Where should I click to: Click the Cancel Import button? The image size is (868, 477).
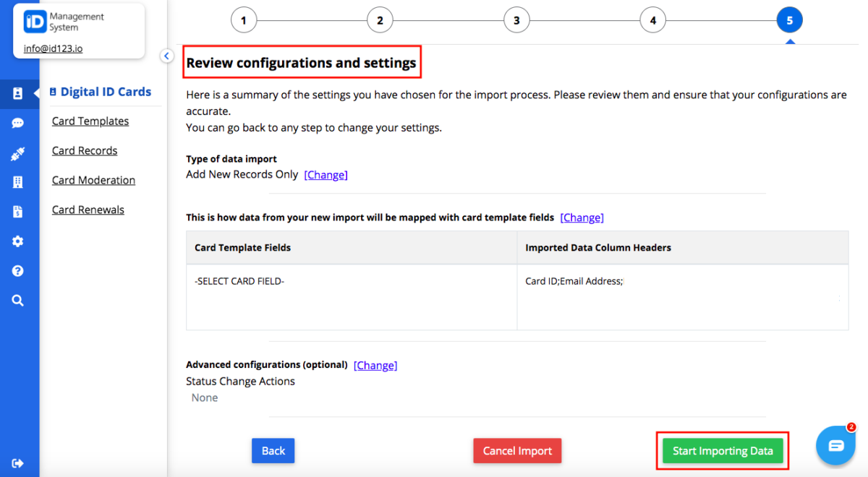[517, 450]
